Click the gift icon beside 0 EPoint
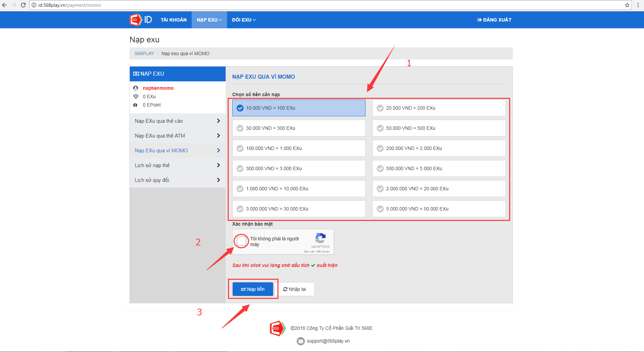 (x=135, y=105)
